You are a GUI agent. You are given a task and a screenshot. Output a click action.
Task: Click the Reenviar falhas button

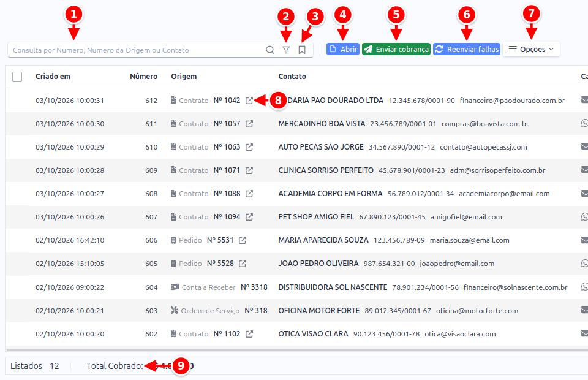click(467, 49)
